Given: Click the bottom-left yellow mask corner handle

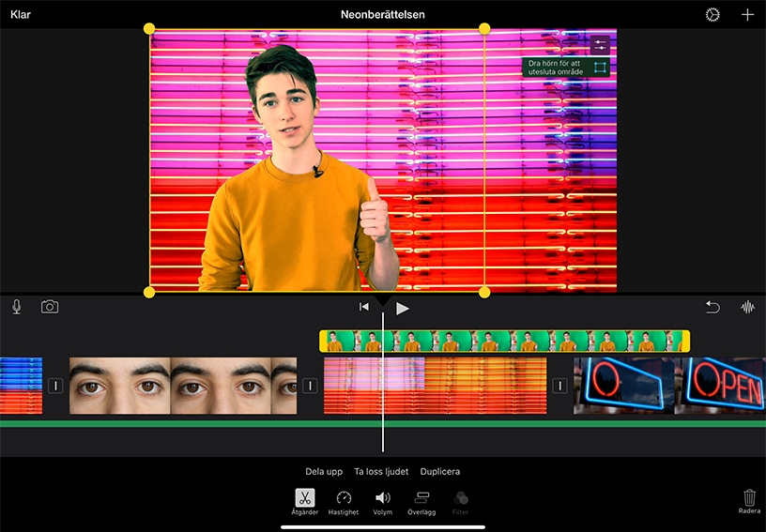Looking at the screenshot, I should click(149, 293).
